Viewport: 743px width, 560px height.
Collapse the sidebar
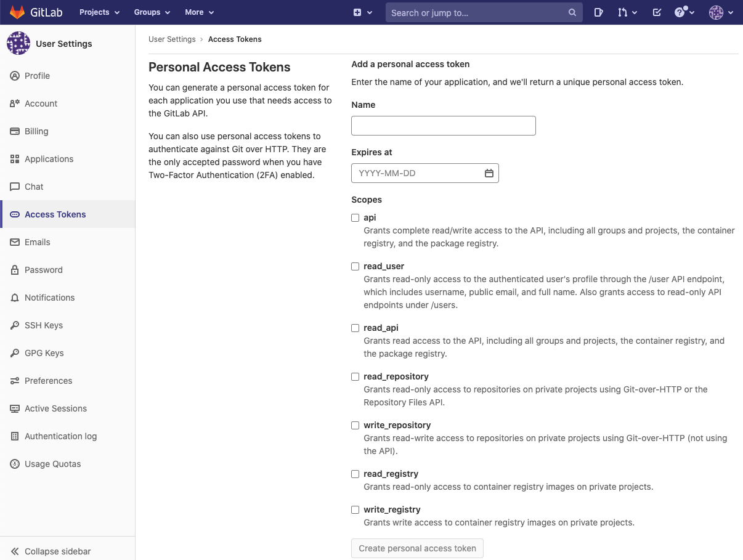coord(57,551)
